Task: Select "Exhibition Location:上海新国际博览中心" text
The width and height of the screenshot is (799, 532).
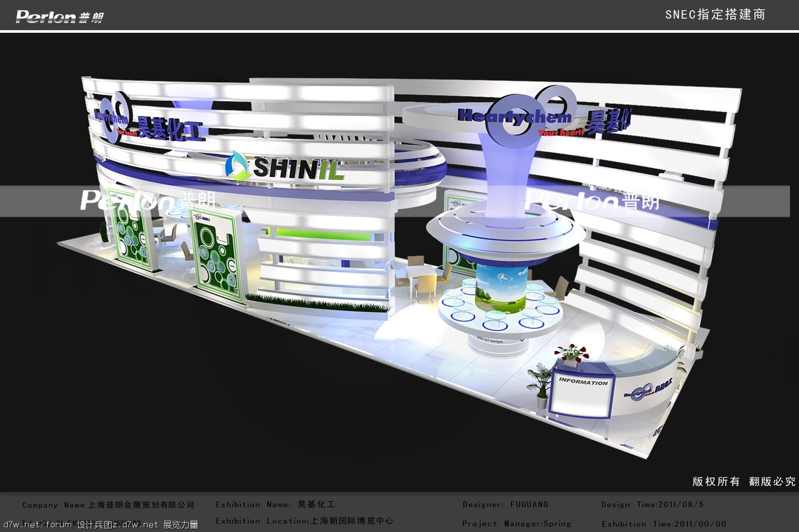Action: 304,521
